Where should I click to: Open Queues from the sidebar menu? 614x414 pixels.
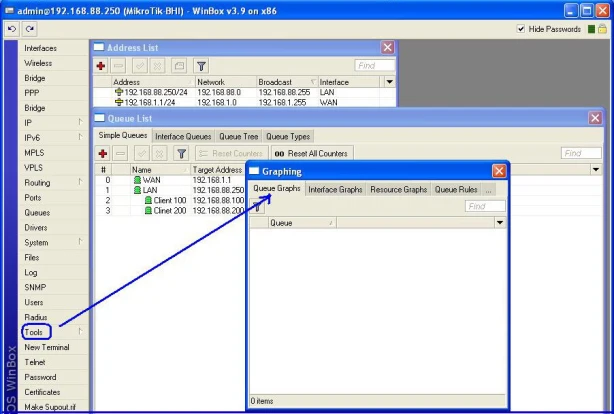pyautogui.click(x=37, y=213)
